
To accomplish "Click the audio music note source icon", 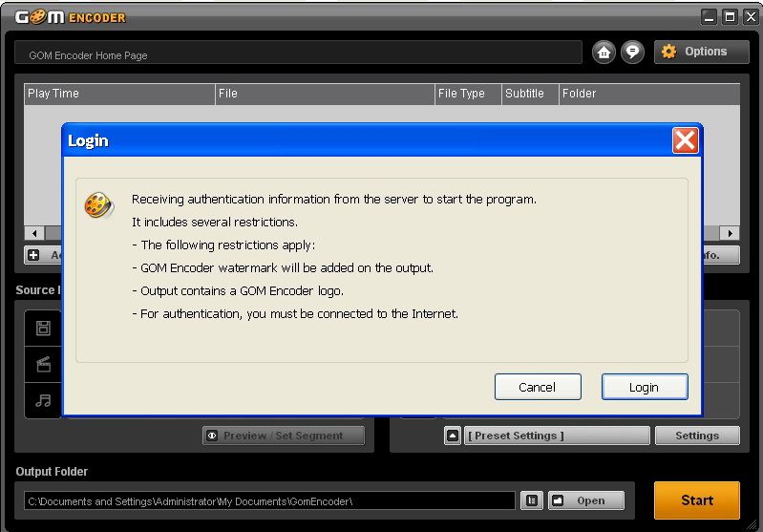I will click(43, 400).
